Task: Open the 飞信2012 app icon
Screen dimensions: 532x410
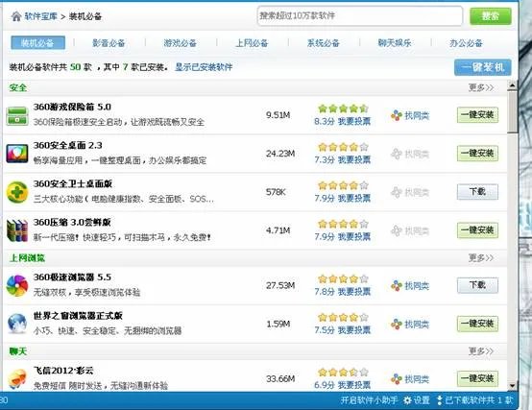Action: click(17, 379)
